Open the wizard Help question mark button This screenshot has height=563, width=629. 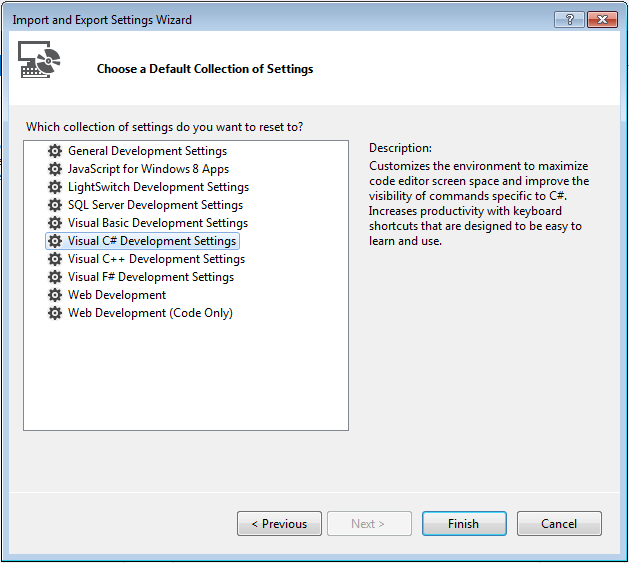click(569, 19)
